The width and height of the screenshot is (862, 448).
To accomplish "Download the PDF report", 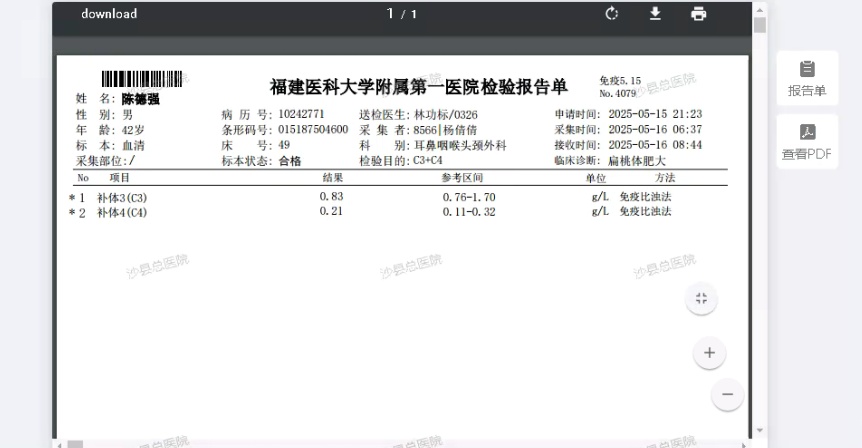I will (655, 14).
